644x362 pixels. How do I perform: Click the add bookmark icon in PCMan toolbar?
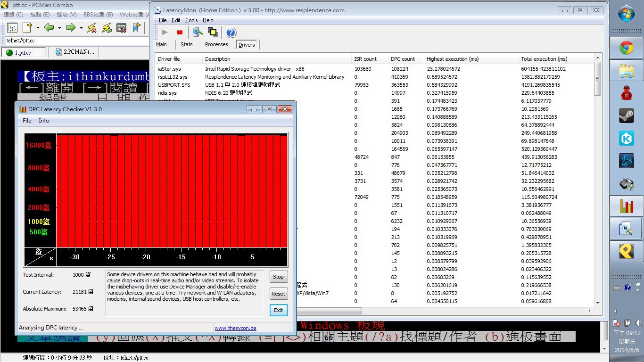point(136,28)
